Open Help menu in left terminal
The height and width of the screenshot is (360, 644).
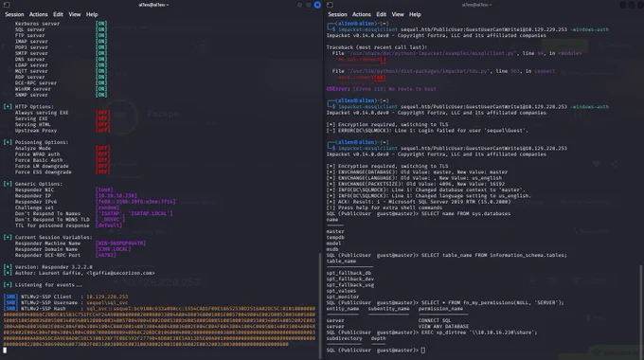92,14
